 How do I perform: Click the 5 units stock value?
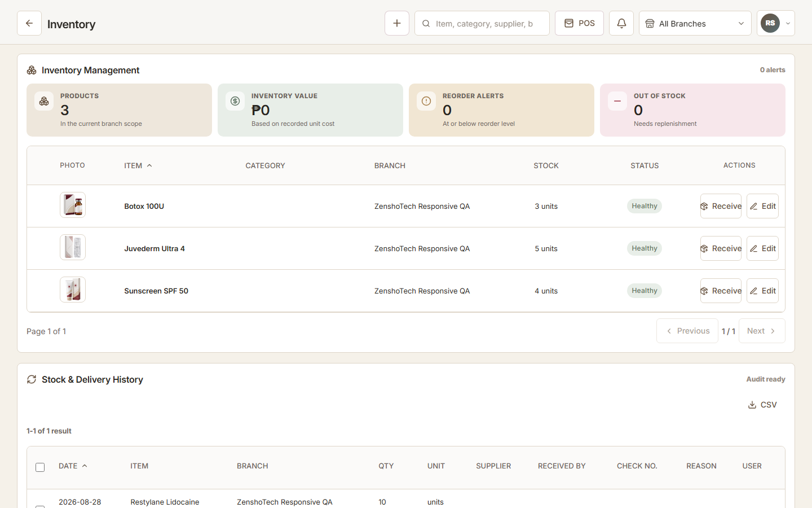coord(546,248)
